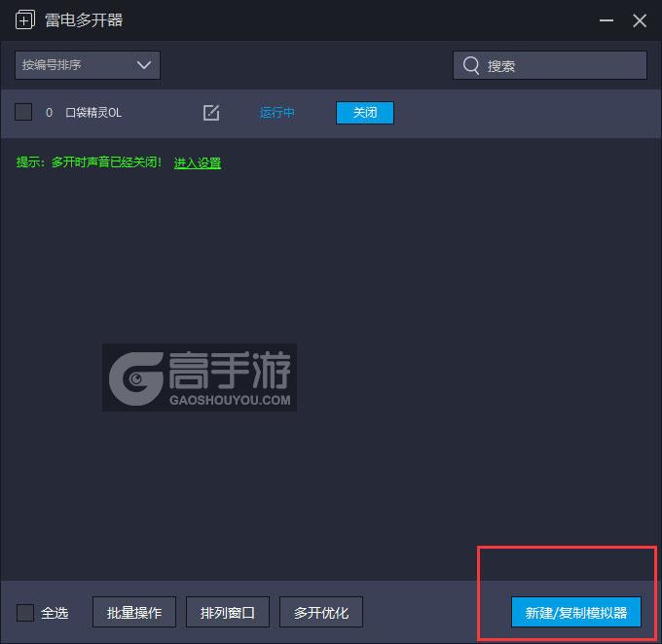Click 新建/复制模拟器 button

tap(576, 612)
